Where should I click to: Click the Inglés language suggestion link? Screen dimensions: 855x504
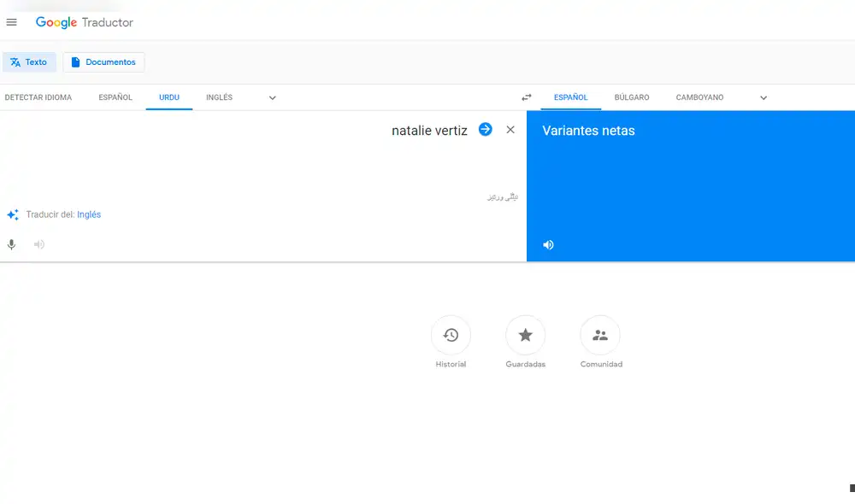pyautogui.click(x=89, y=214)
